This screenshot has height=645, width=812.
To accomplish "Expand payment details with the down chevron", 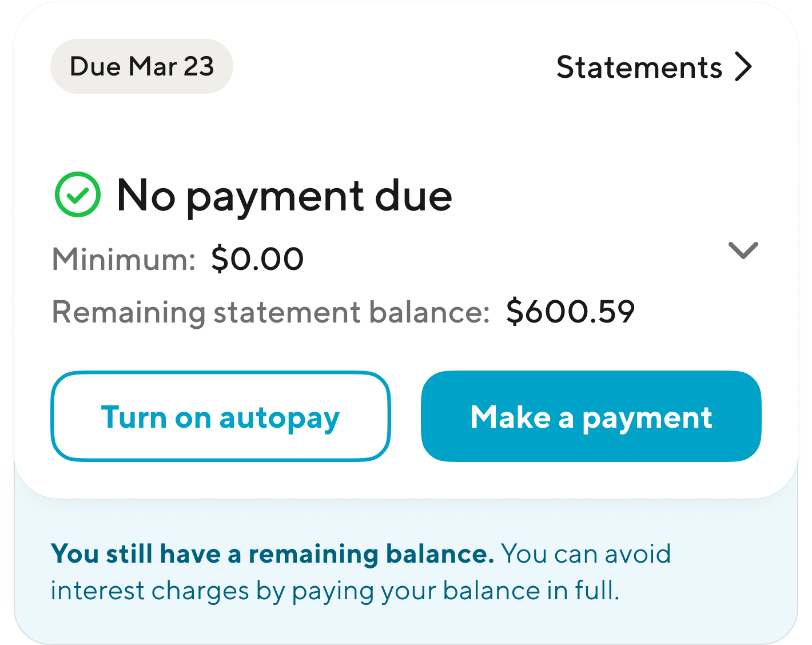I will (743, 250).
